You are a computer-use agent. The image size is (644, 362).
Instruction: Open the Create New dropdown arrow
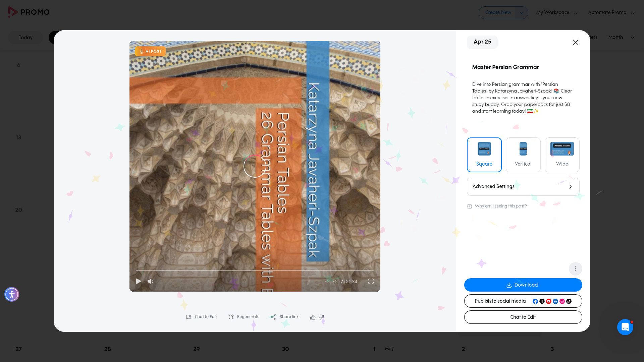(521, 12)
